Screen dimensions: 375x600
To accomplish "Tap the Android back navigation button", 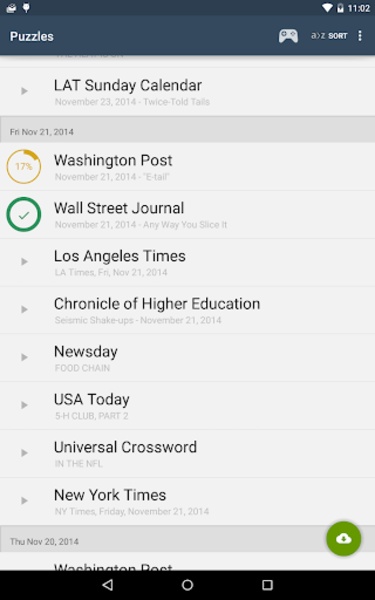I will 108,585.
